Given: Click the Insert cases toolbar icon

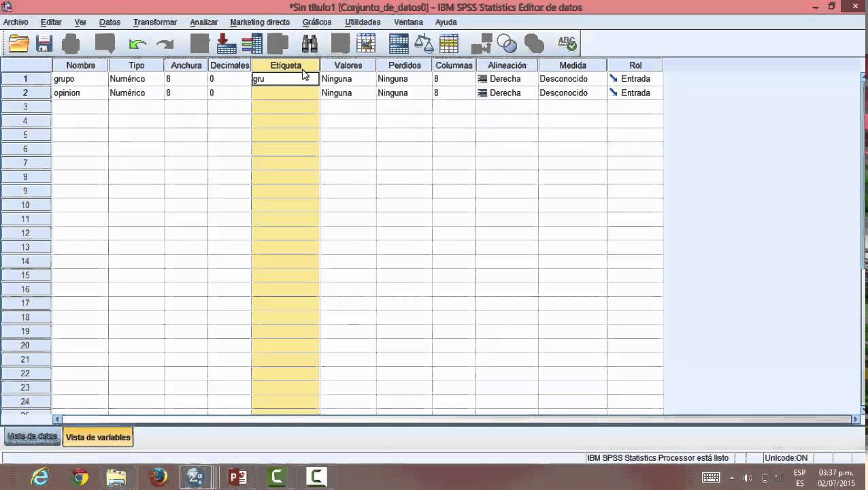Looking at the screenshot, I should tap(340, 44).
